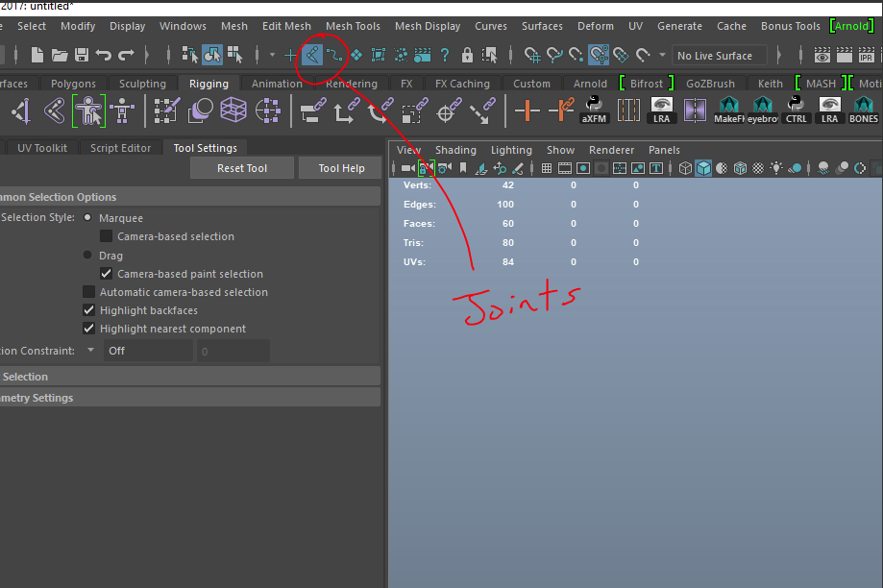This screenshot has height=588, width=883.
Task: Run the BONES shelf script
Action: (x=863, y=110)
